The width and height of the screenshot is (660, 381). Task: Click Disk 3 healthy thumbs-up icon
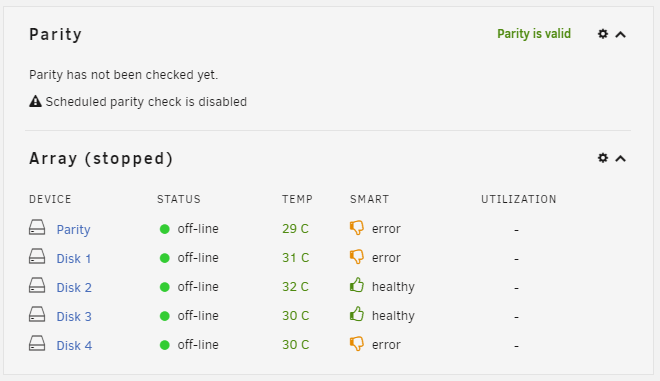(x=357, y=314)
